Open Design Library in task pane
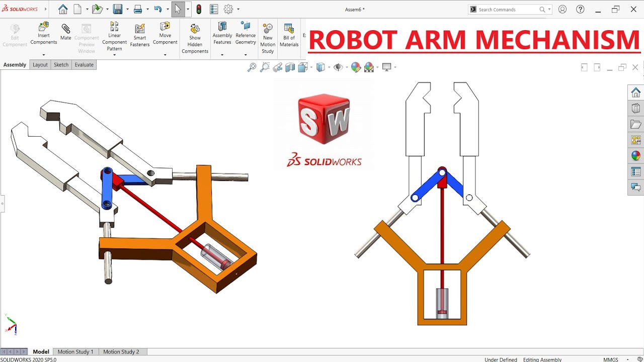Viewport: 644px width, 362px height. point(636,108)
